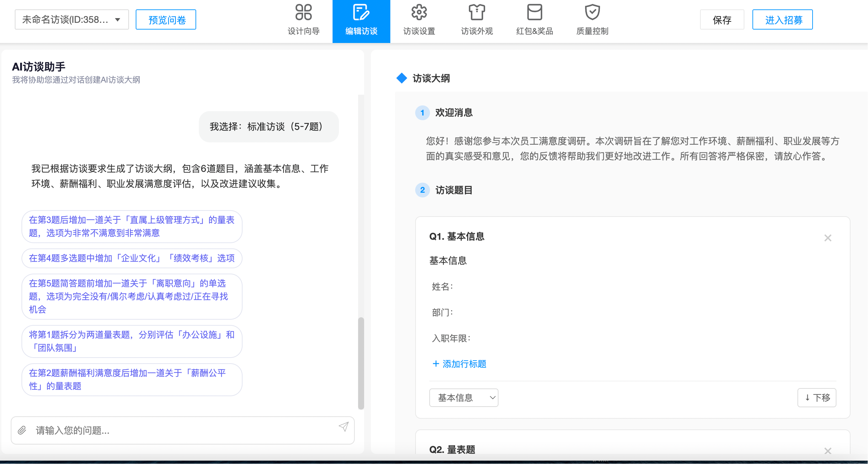Save the interview with 保存
Image resolution: width=868 pixels, height=464 pixels.
point(722,19)
